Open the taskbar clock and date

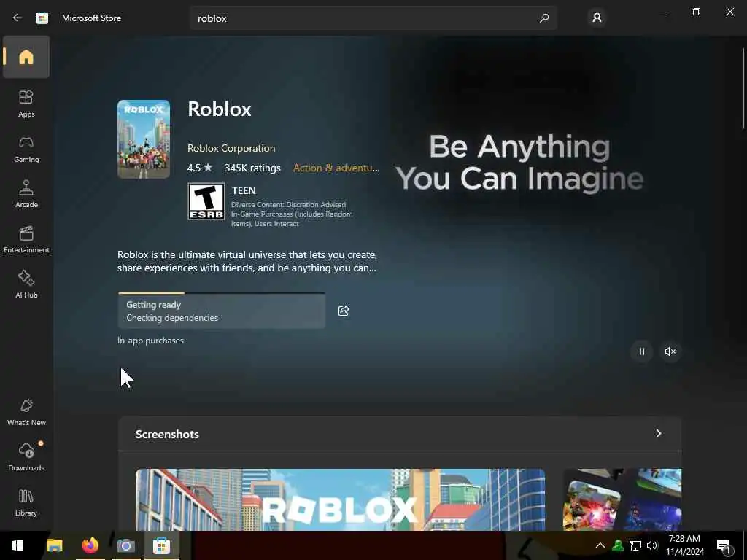pos(684,545)
